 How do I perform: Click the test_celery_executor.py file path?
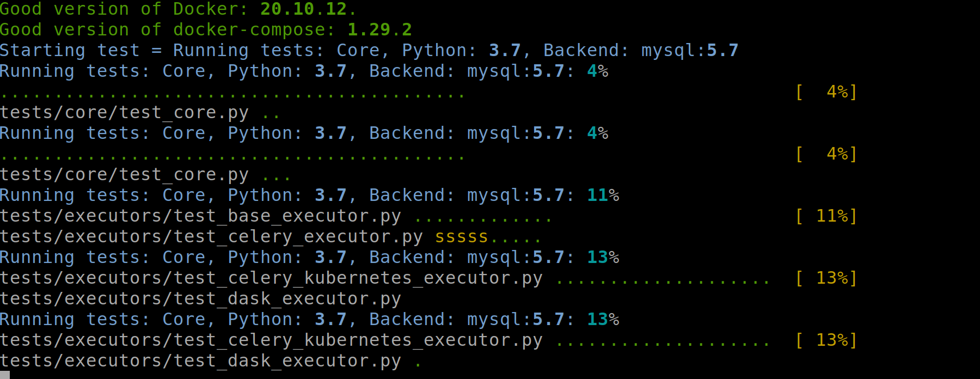(211, 236)
